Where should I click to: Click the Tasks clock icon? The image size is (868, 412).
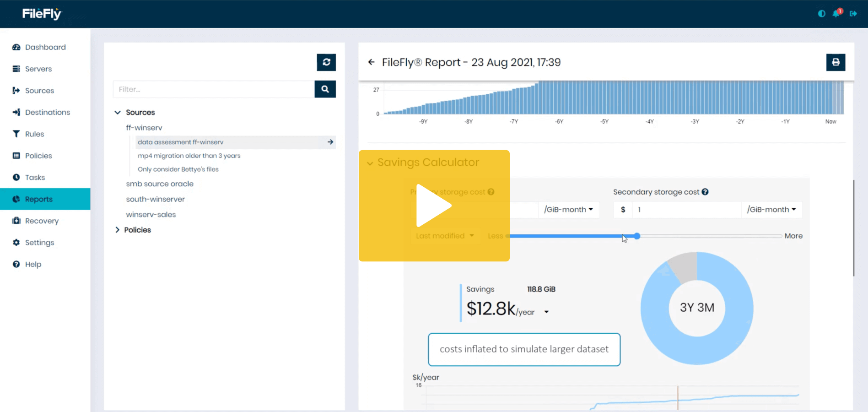[16, 177]
